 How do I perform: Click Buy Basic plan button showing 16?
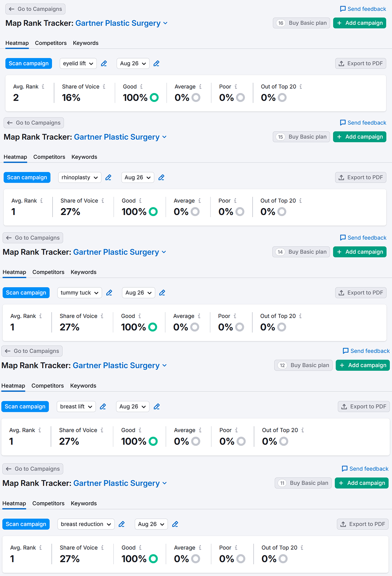[x=302, y=23]
